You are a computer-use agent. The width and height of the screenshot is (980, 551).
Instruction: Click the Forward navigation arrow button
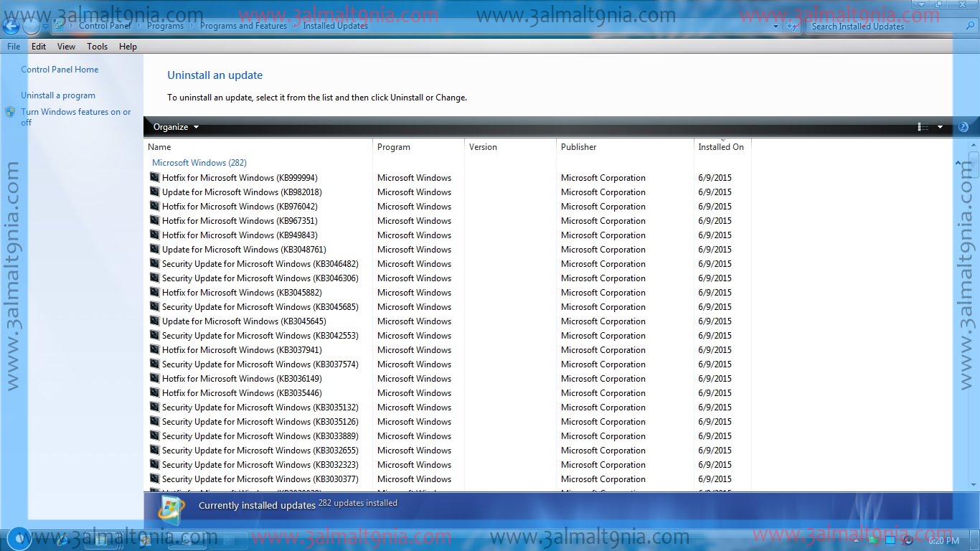31,27
